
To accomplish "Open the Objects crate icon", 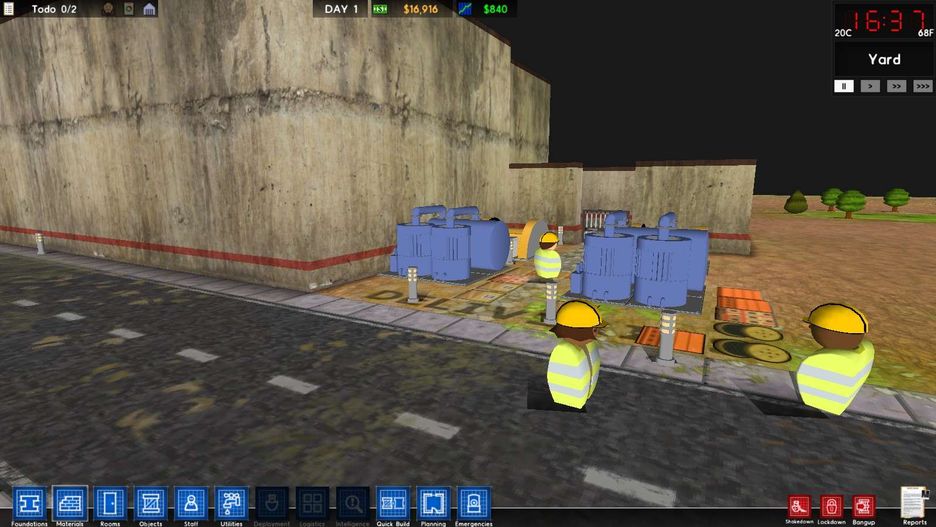I will click(150, 503).
